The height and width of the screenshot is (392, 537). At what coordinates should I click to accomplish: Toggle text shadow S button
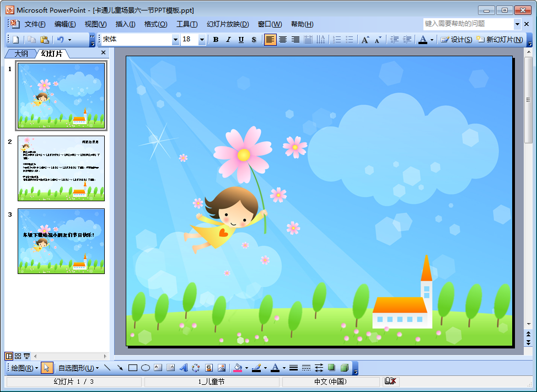pos(254,40)
